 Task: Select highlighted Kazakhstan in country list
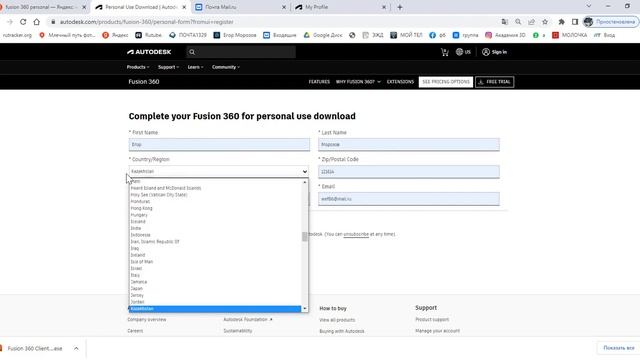coord(216,309)
